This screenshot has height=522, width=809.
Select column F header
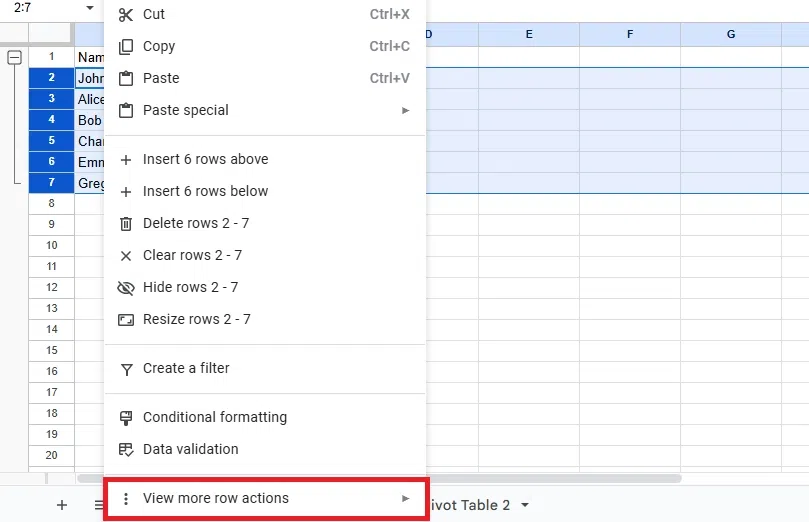(630, 35)
